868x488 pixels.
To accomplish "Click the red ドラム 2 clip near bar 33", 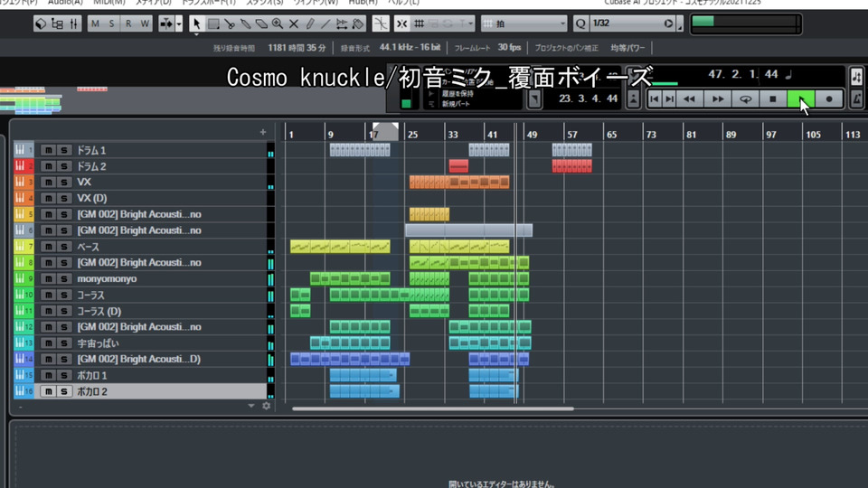I will [x=458, y=166].
